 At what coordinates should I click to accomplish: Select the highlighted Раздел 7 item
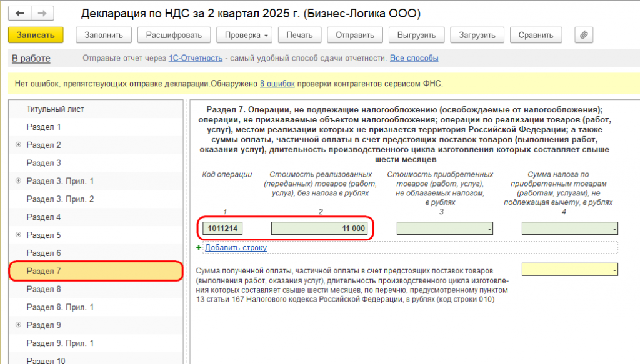pos(96,271)
